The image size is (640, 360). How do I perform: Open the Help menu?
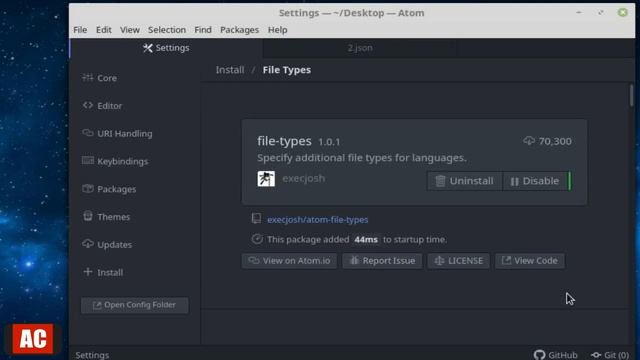pyautogui.click(x=278, y=30)
